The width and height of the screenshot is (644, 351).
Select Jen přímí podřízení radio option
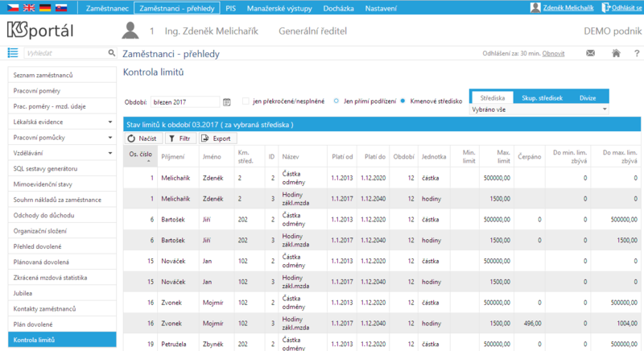(x=336, y=101)
